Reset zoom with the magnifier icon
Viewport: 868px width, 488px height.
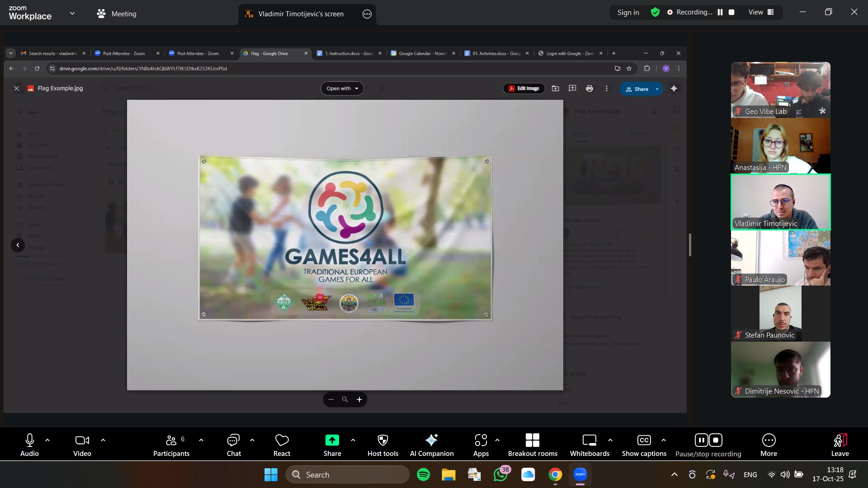[x=345, y=399]
